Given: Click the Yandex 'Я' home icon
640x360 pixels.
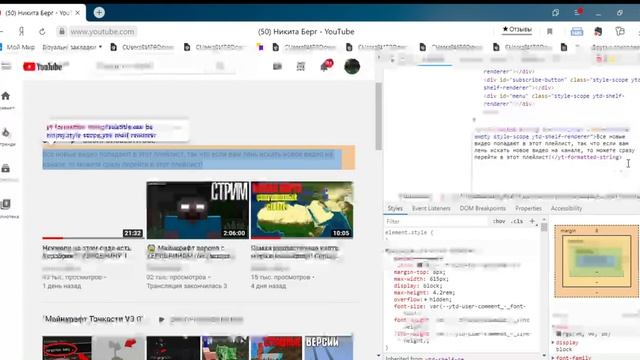Looking at the screenshot, I should click(x=22, y=31).
